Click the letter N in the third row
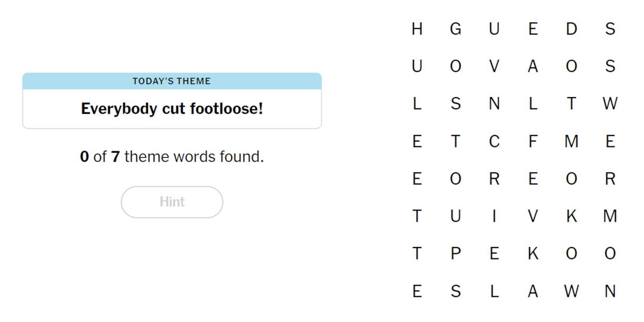This screenshot has width=644, height=322. (x=494, y=104)
